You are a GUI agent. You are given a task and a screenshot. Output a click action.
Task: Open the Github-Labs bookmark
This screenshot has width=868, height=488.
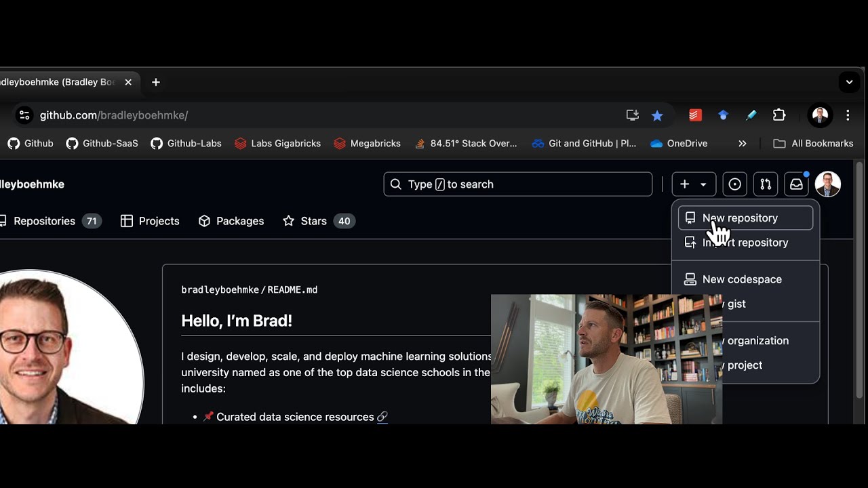[186, 144]
